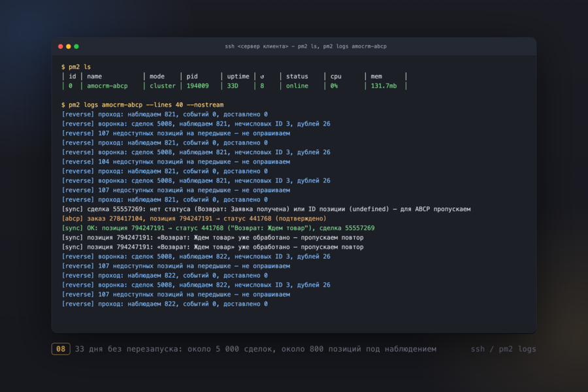Click the 'ssh / pm2 logs' label below the terminal
This screenshot has height=392, width=588.
(503, 349)
